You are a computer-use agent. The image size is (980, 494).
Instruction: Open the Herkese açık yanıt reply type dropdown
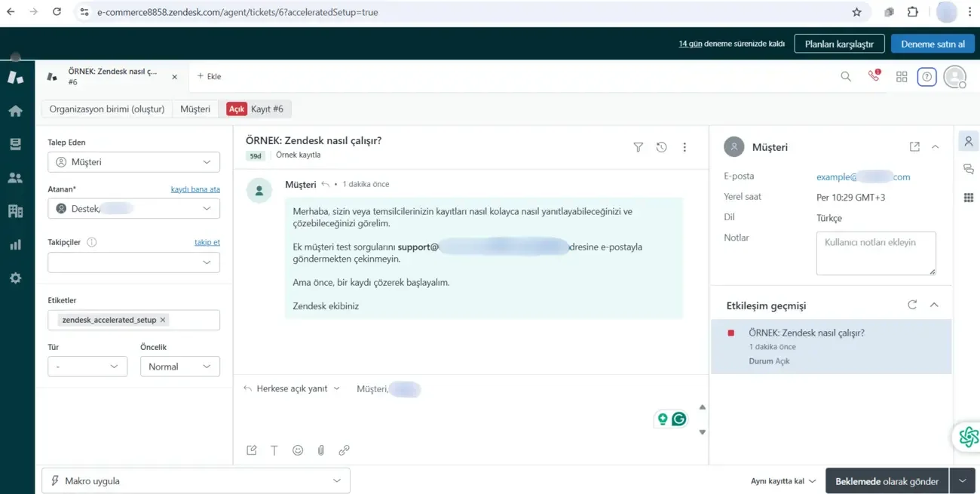point(292,388)
